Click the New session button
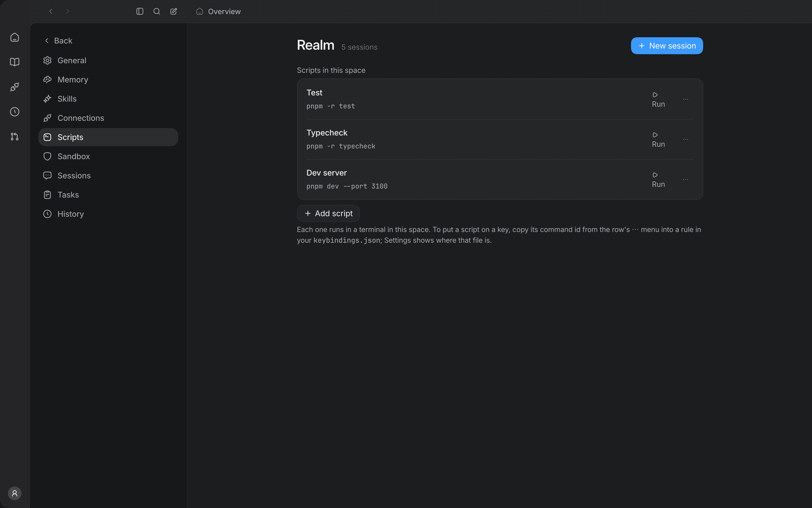Screen dimensions: 812x508 pos(667,46)
